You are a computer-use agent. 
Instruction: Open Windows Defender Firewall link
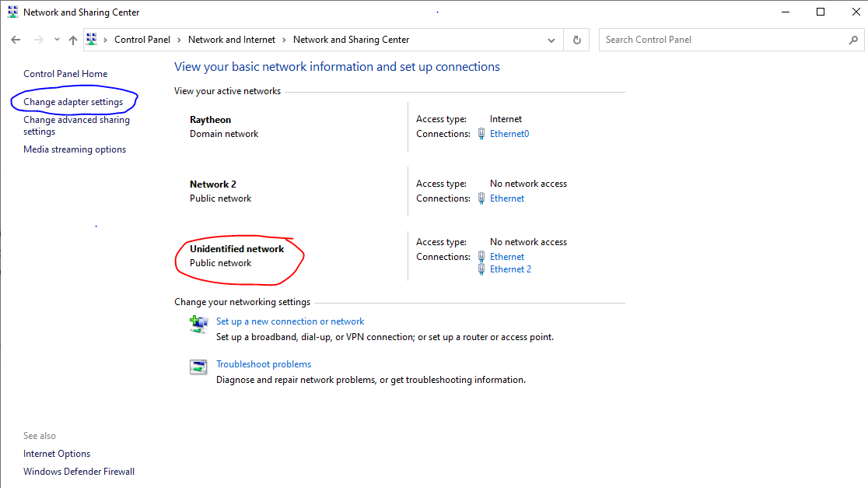click(79, 472)
